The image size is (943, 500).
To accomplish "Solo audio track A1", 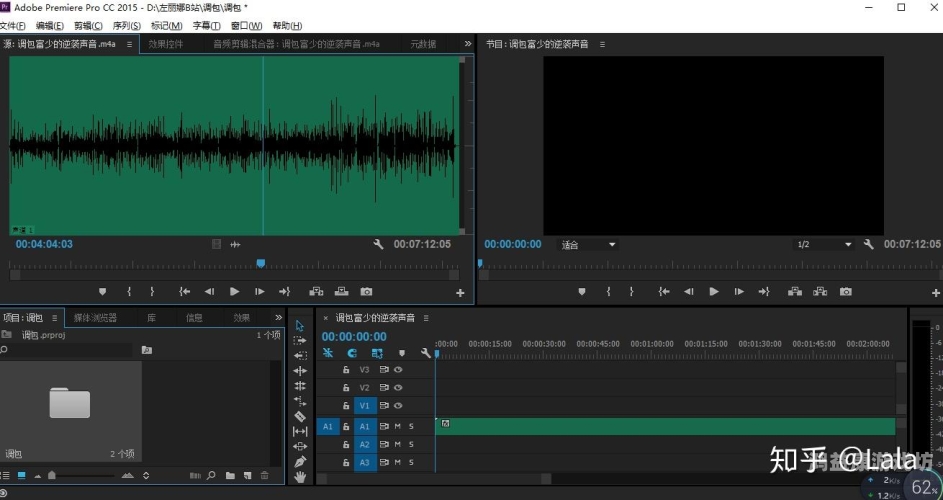I will (x=410, y=426).
